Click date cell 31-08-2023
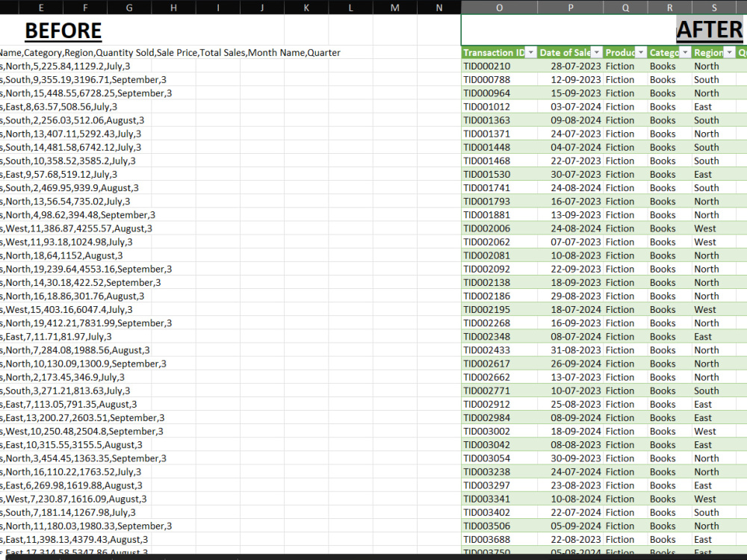The width and height of the screenshot is (747, 560). [570, 350]
